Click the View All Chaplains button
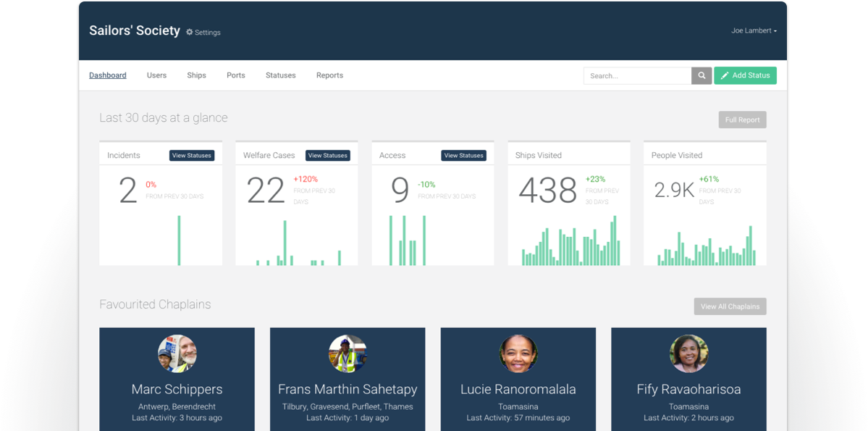Image resolution: width=868 pixels, height=431 pixels. pyautogui.click(x=730, y=306)
